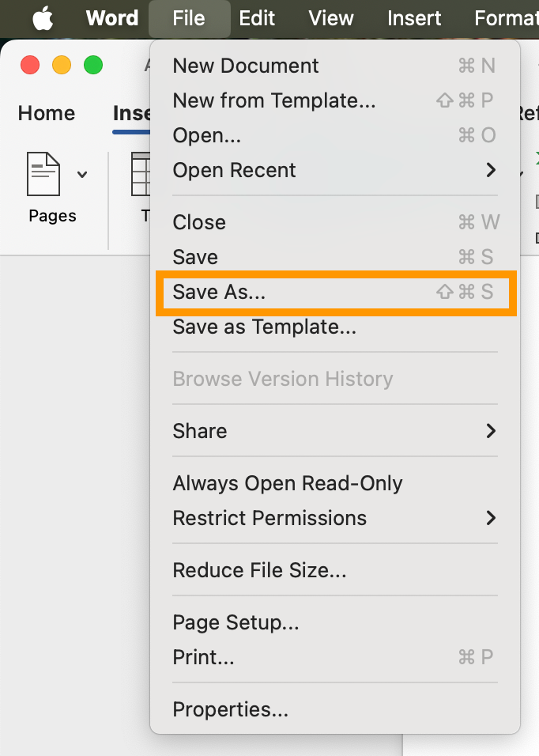Click Save as Template option
Image resolution: width=539 pixels, height=756 pixels.
[x=264, y=327]
